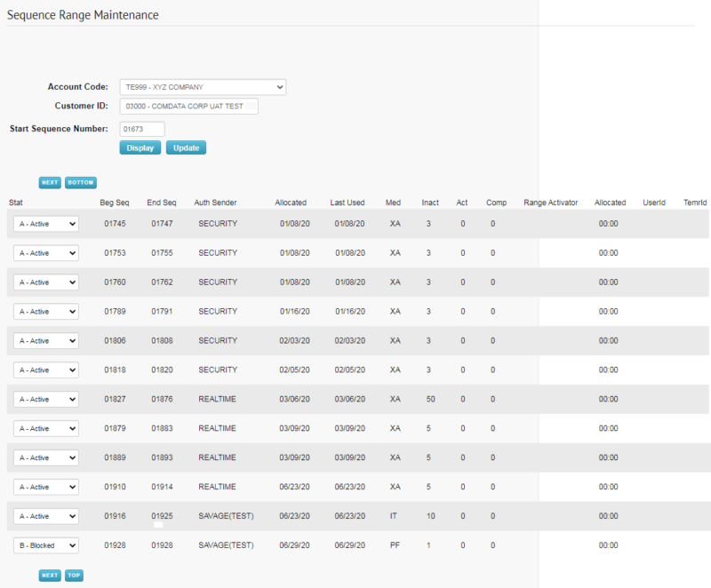Click the Update button
711x588 pixels.
185,147
